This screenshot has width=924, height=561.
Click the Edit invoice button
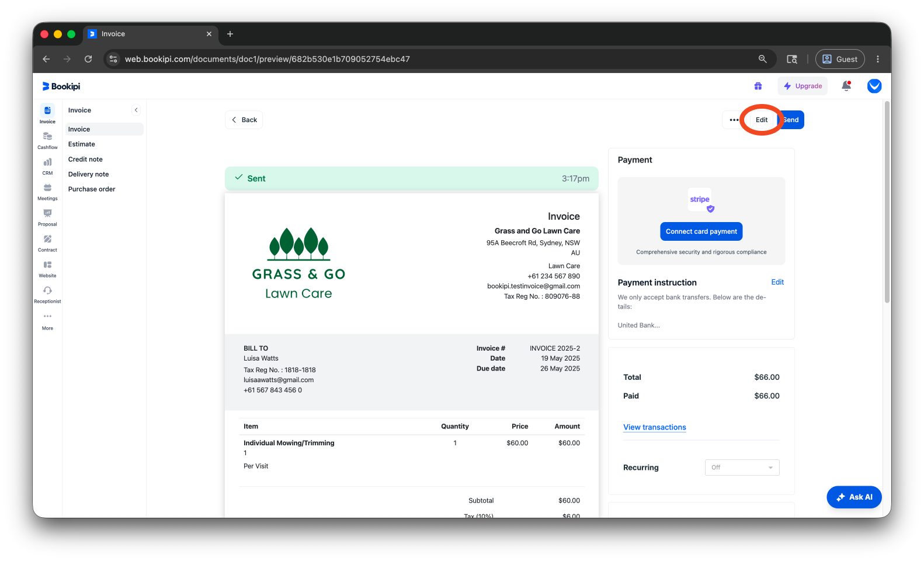(762, 120)
